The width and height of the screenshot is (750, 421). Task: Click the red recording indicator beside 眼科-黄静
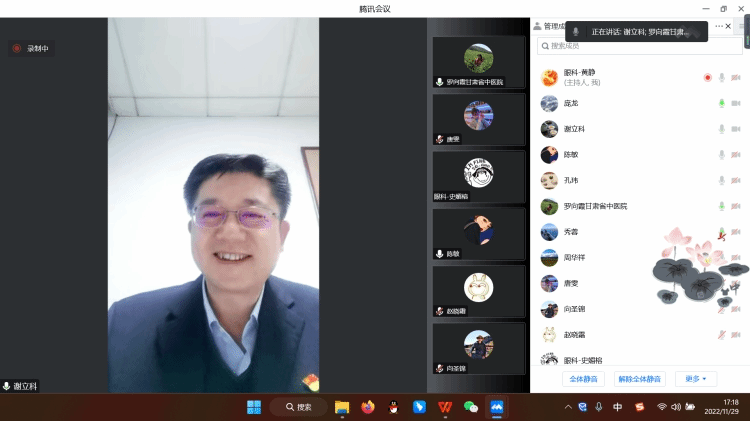(707, 78)
